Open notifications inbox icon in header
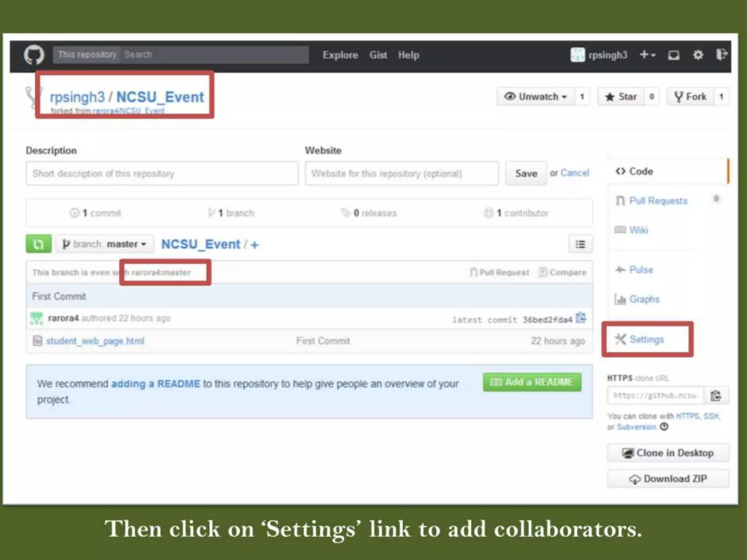Screen dimensions: 747x560 point(673,55)
